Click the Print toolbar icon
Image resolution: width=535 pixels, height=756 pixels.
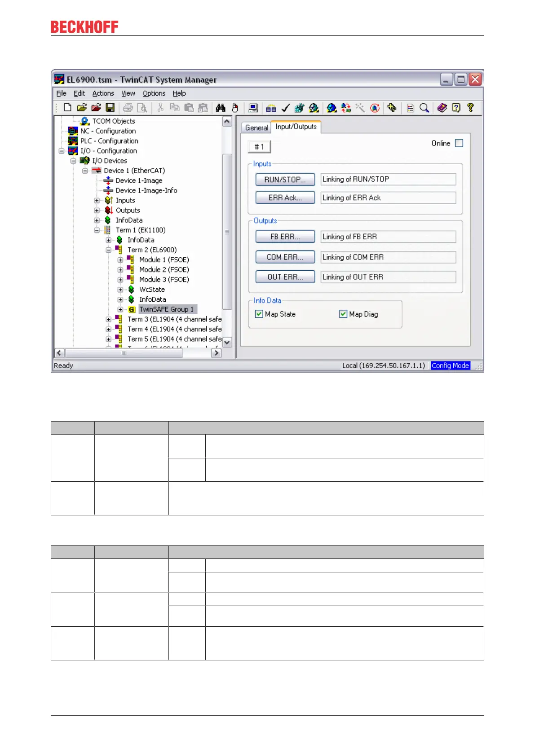click(128, 107)
